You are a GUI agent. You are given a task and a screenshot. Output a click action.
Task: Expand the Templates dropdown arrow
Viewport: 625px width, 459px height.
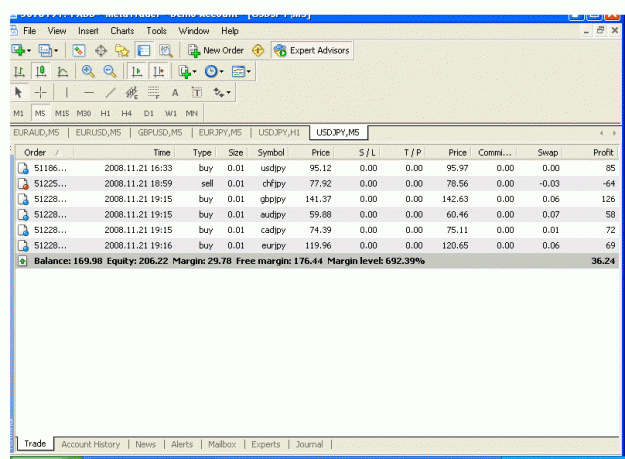pos(249,72)
